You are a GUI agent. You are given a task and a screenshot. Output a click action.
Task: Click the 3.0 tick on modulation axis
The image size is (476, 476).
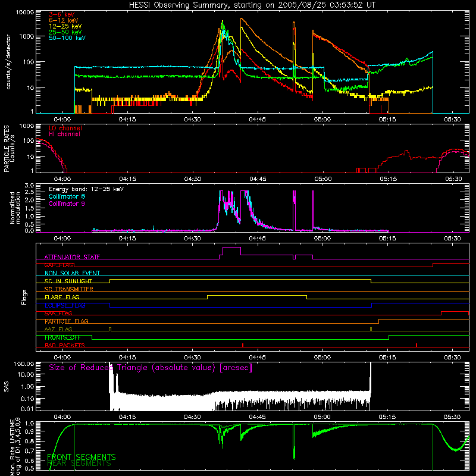pyautogui.click(x=29, y=186)
